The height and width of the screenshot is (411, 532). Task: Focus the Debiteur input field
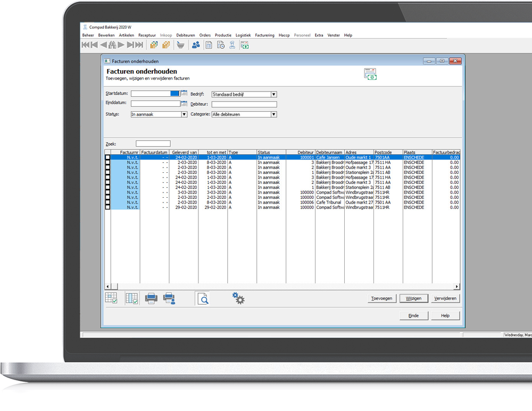tap(244, 104)
